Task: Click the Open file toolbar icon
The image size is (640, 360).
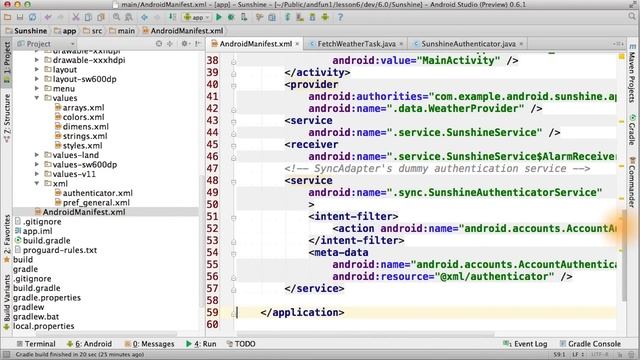Action: (x=7, y=18)
